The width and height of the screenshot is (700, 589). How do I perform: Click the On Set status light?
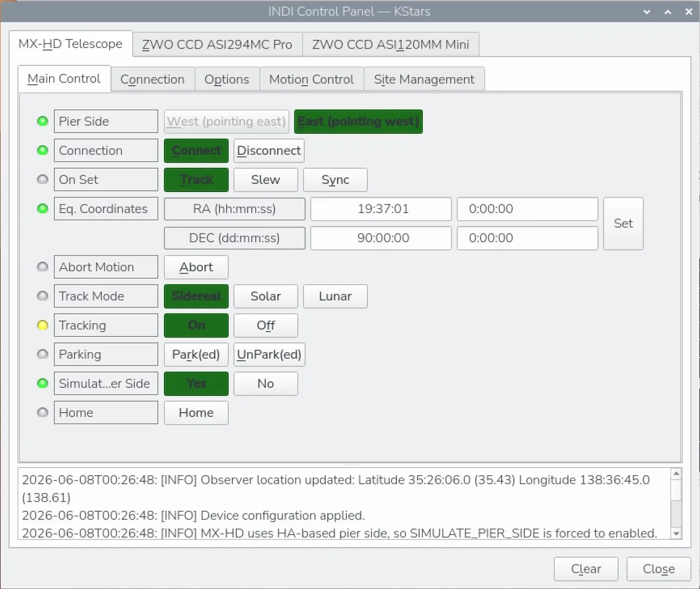(x=43, y=180)
